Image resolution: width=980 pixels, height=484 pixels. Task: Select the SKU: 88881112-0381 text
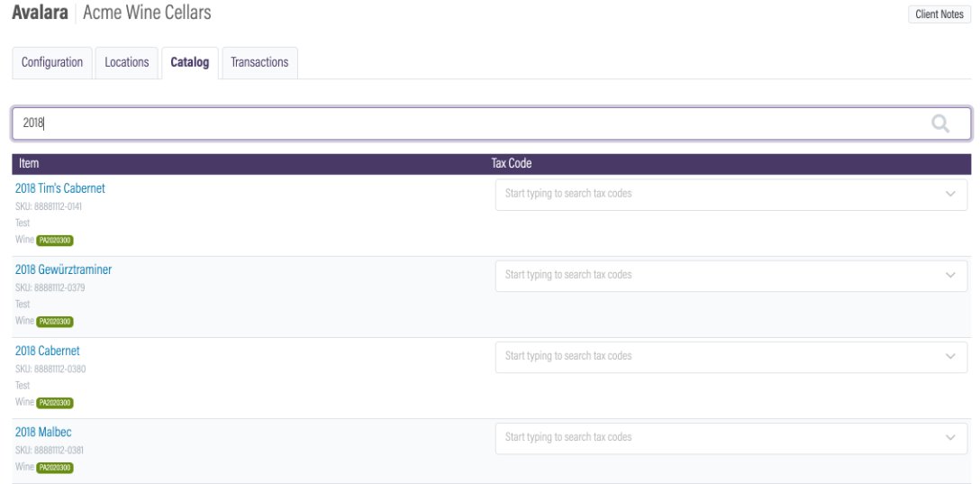[50, 451]
